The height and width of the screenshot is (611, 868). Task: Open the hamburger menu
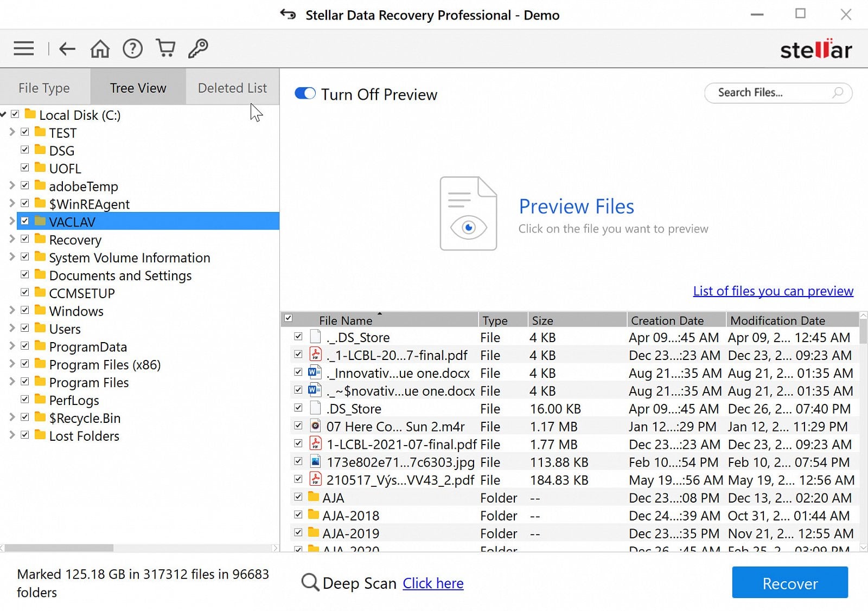tap(24, 49)
